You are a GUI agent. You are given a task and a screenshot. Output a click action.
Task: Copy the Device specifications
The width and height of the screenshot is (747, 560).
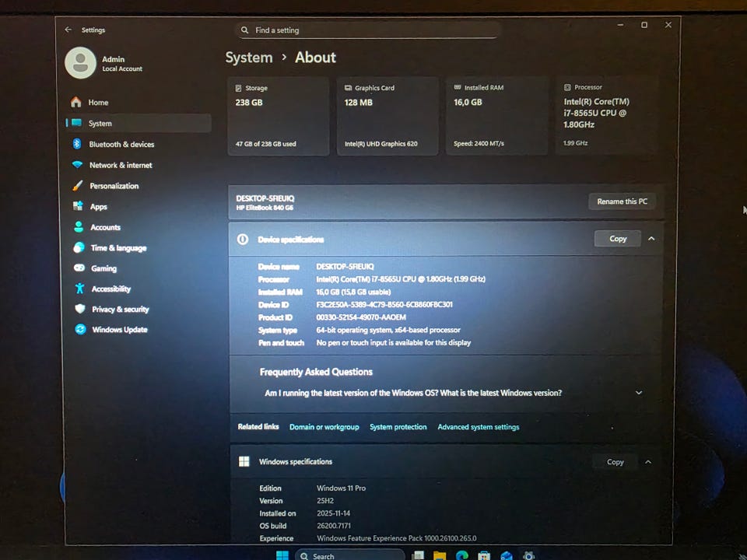point(617,239)
